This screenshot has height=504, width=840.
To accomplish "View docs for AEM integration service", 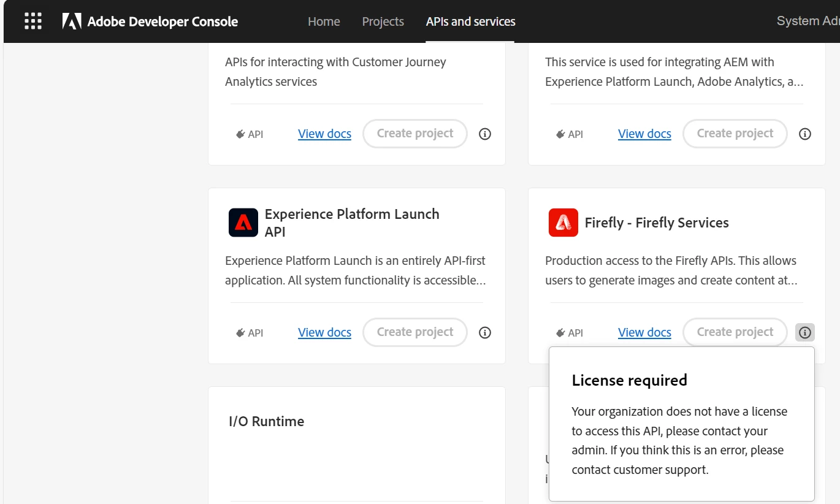I will pyautogui.click(x=645, y=134).
